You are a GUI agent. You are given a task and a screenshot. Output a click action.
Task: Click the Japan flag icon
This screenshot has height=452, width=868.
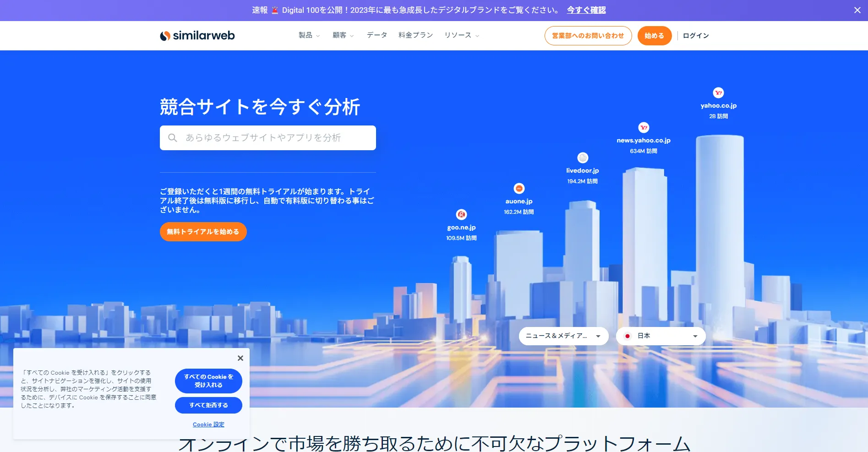click(628, 336)
